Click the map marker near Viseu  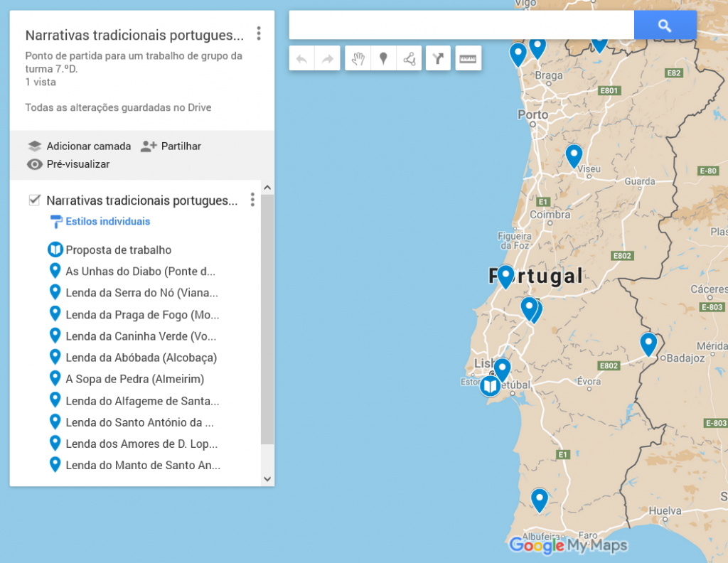(574, 155)
